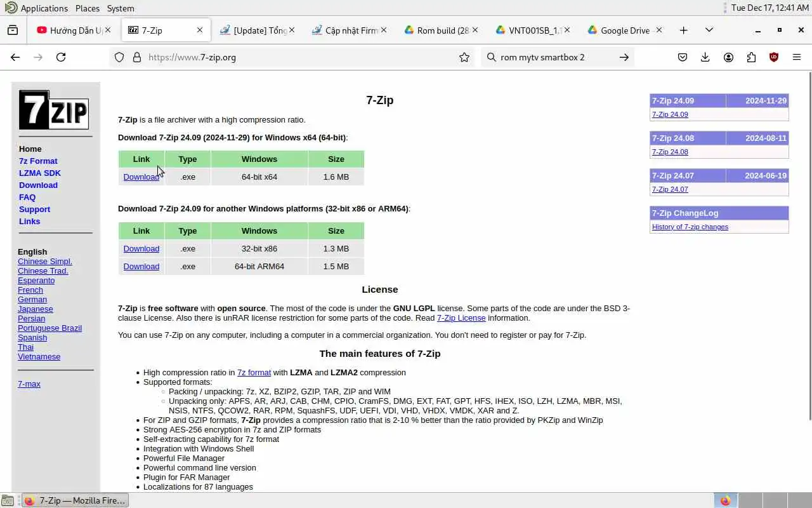The height and width of the screenshot is (508, 812).
Task: Show site security padlock info
Action: [x=136, y=57]
